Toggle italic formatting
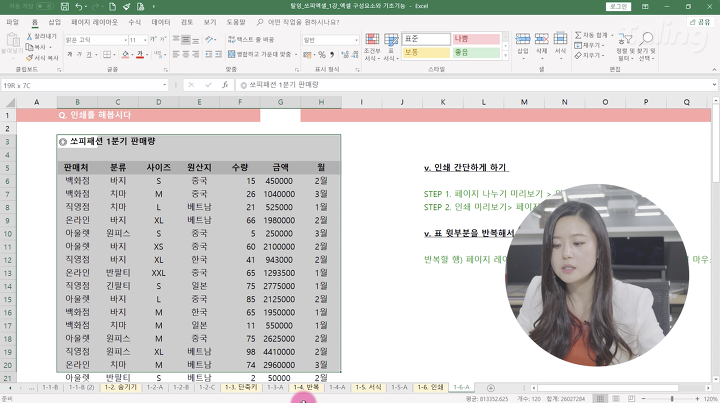The image size is (720, 403). pyautogui.click(x=79, y=55)
